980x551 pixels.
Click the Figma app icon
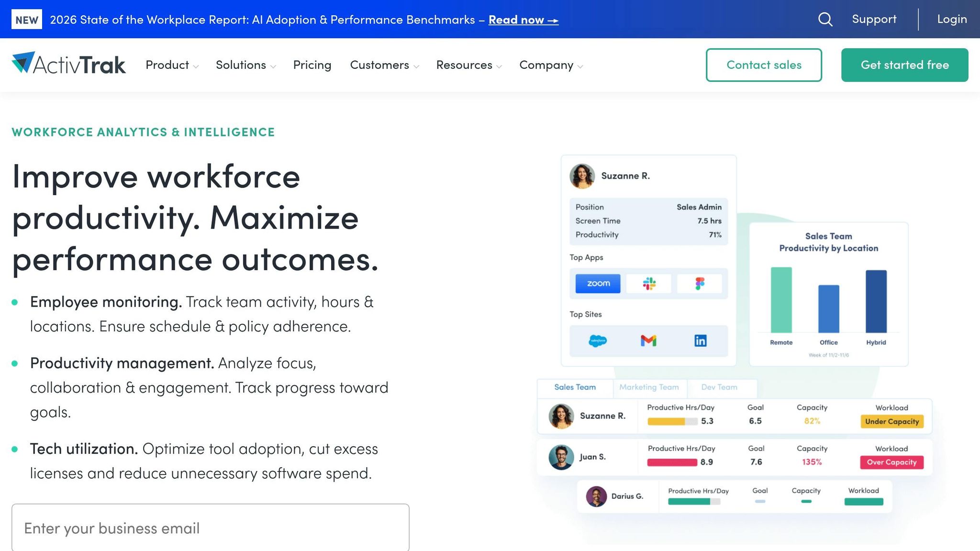pyautogui.click(x=700, y=284)
